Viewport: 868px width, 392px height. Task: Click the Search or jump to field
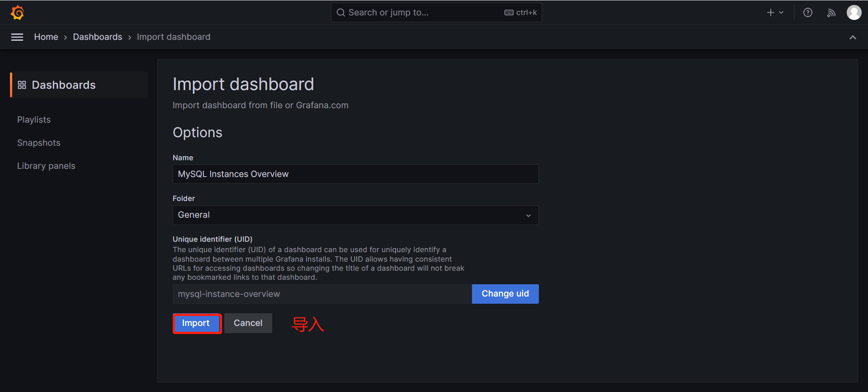click(436, 13)
